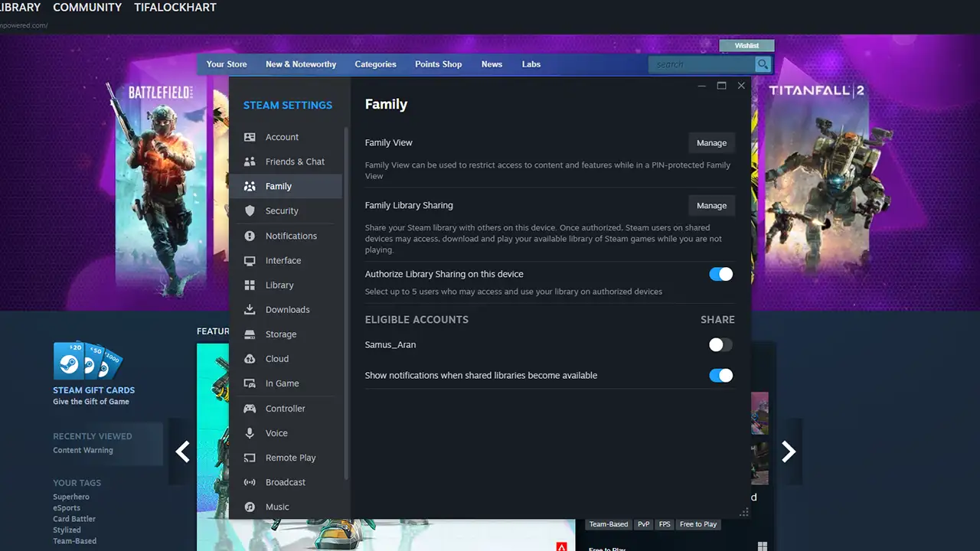Image resolution: width=980 pixels, height=551 pixels.
Task: Click the PvP tag
Action: [x=643, y=524]
